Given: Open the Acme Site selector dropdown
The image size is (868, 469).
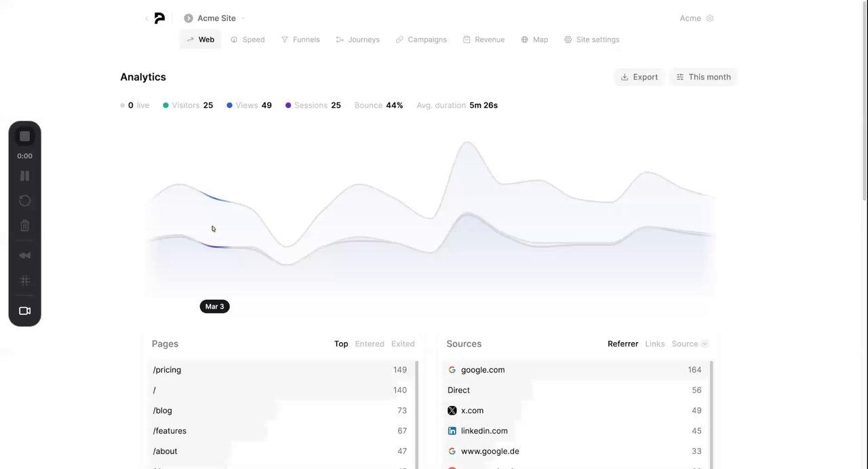Looking at the screenshot, I should click(215, 18).
